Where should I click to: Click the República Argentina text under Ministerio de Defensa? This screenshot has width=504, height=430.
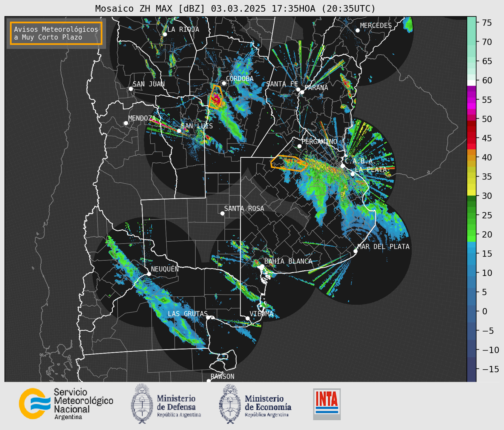click(179, 415)
